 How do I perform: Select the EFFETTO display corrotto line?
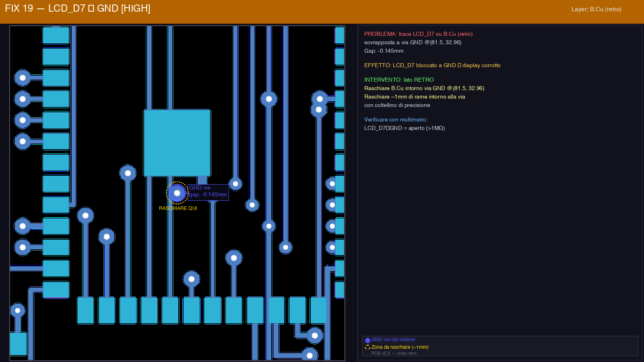point(432,66)
